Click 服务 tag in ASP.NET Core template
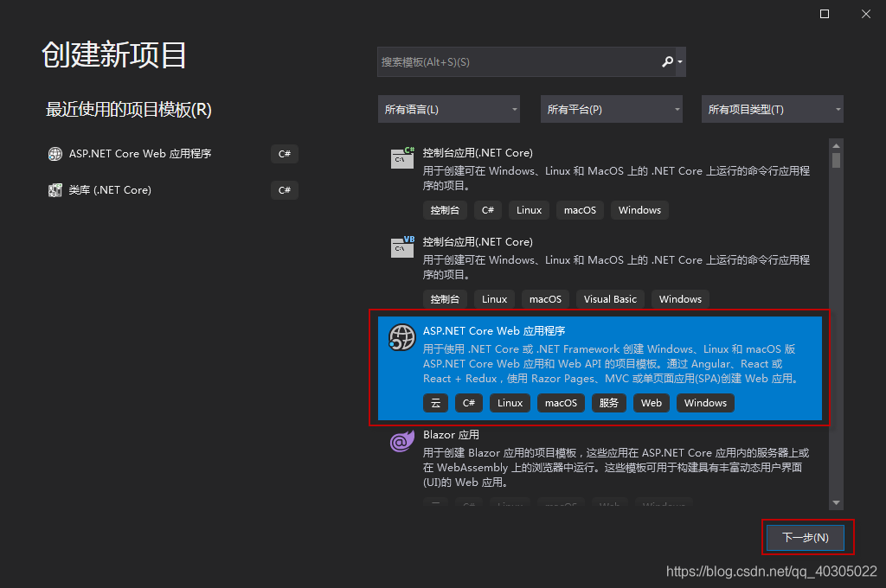The width and height of the screenshot is (886, 588). [608, 403]
